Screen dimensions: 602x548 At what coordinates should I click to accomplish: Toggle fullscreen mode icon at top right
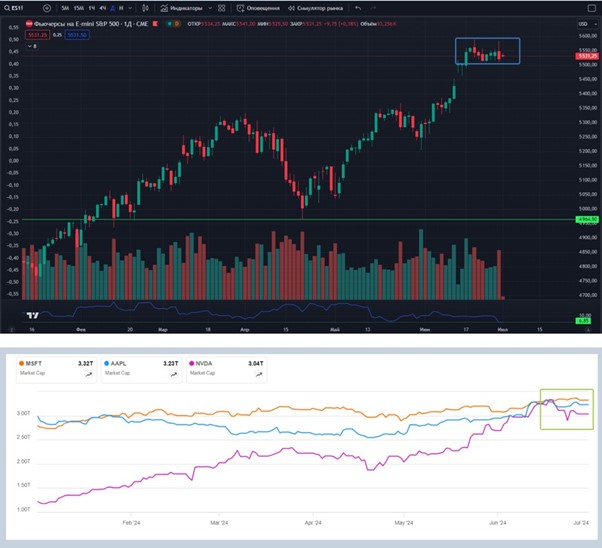[592, 8]
